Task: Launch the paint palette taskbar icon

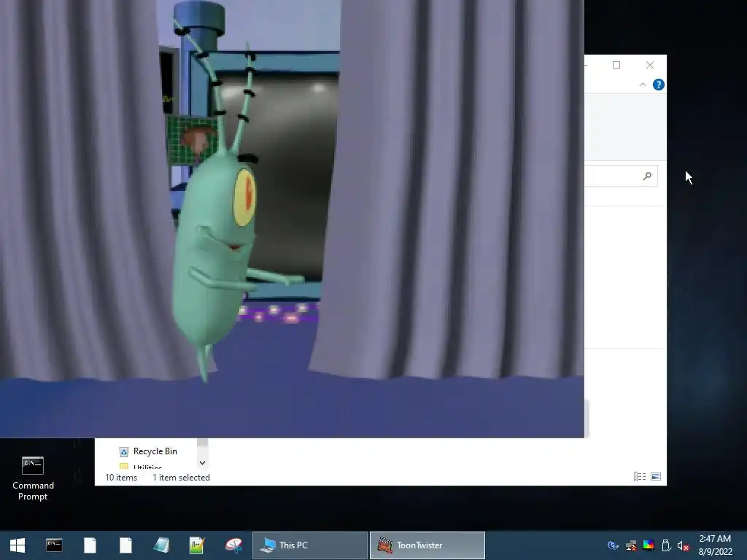Action: point(233,545)
